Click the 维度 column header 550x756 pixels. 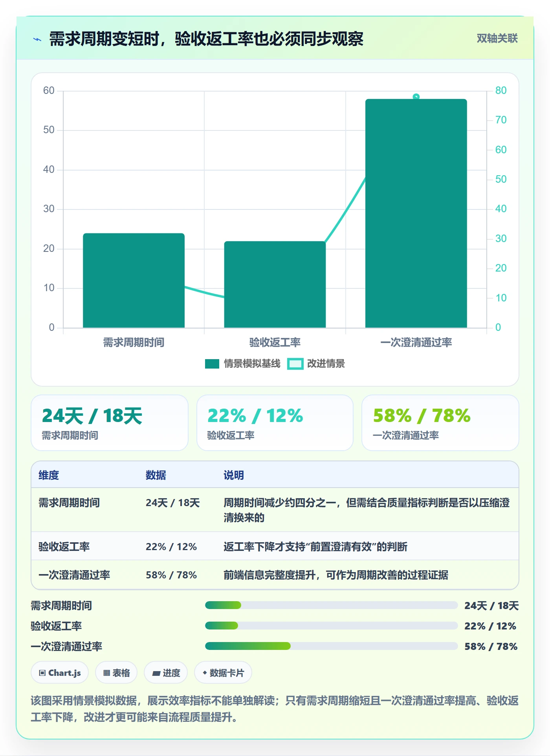click(x=49, y=475)
